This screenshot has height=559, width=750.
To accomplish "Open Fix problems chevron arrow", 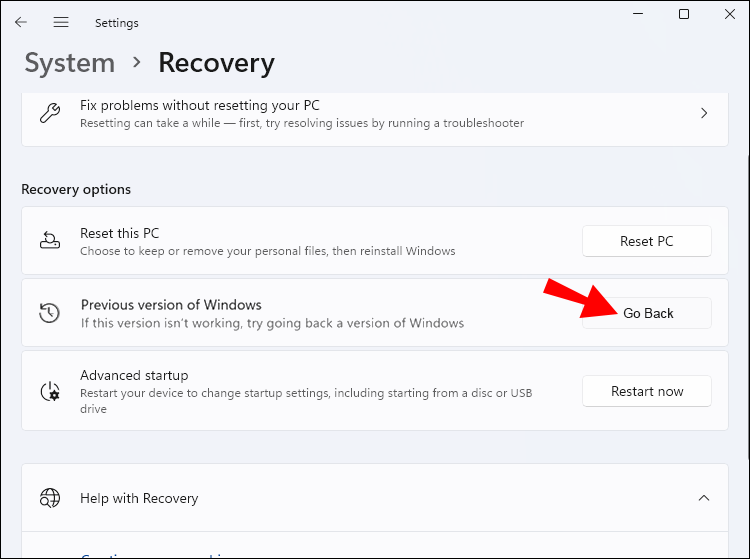I will point(704,113).
